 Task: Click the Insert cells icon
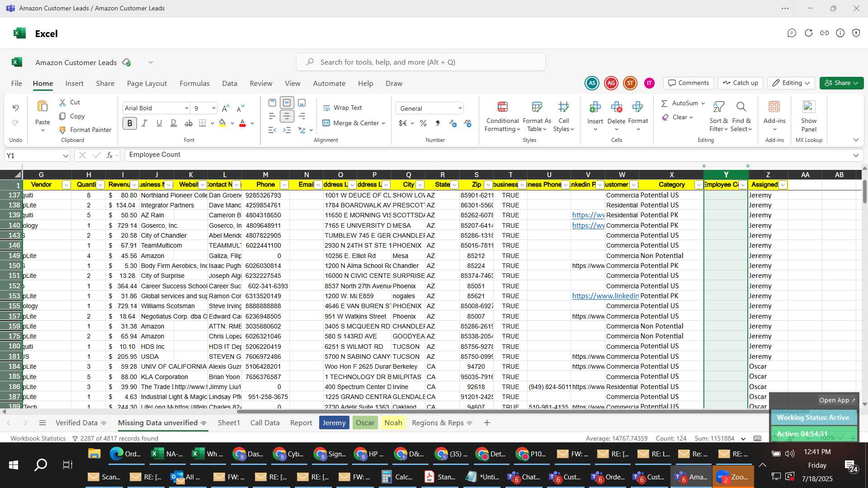pyautogui.click(x=595, y=107)
